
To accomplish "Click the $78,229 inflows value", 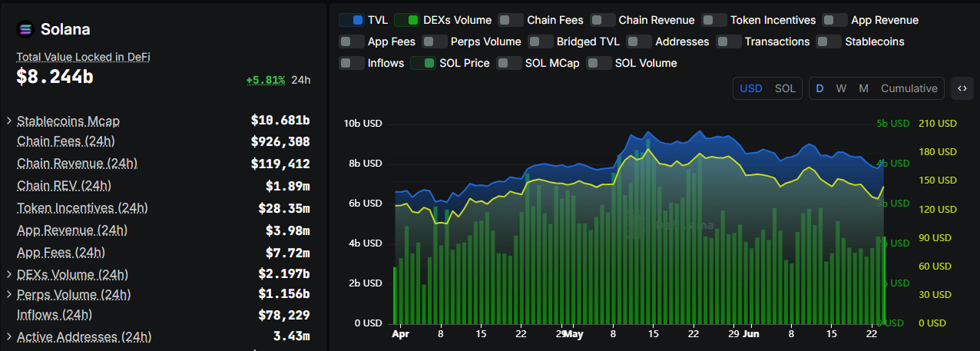I will (284, 315).
